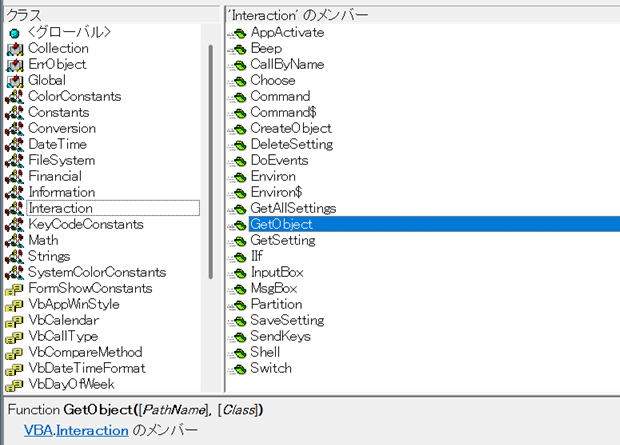Select the IIf member
620x445 pixels.
tap(257, 256)
